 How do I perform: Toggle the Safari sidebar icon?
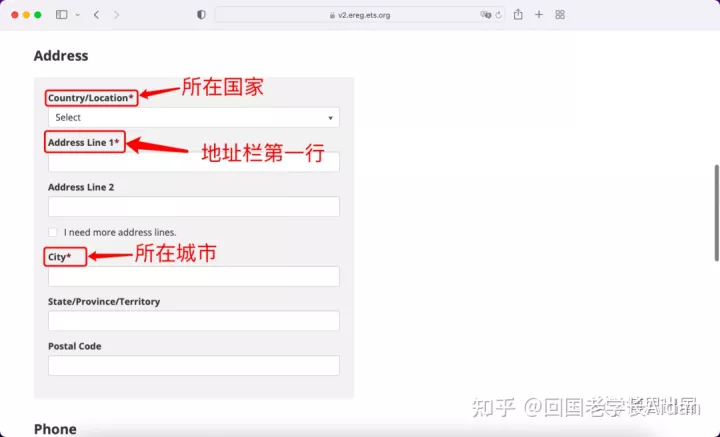[x=62, y=15]
